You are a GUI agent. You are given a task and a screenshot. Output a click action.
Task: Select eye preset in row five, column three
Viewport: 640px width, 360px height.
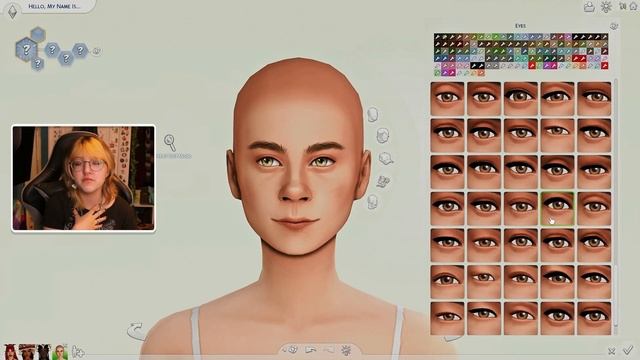coord(521,245)
